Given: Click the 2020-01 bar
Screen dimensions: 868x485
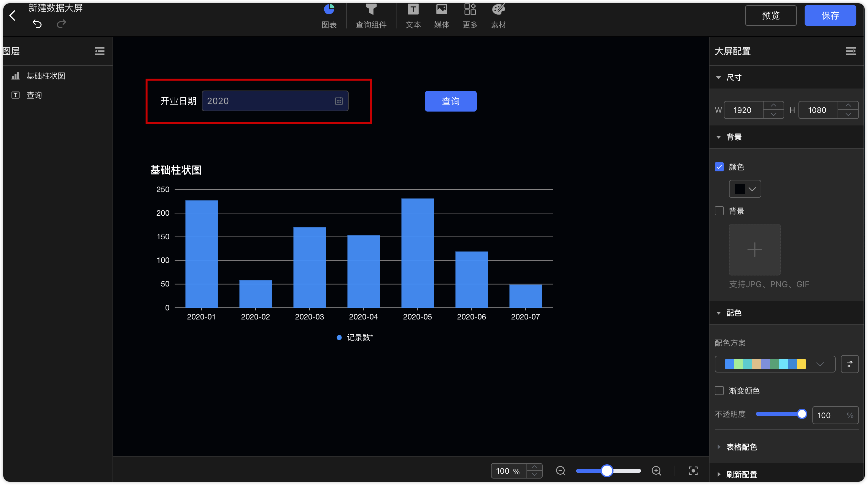Looking at the screenshot, I should 201,254.
